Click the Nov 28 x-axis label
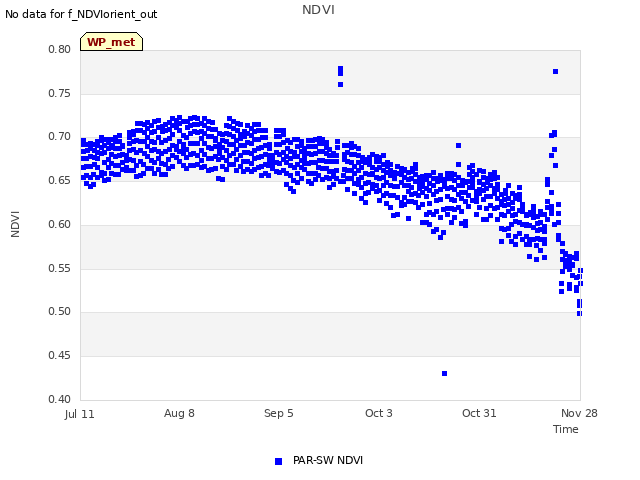The image size is (640, 480). coord(579,413)
